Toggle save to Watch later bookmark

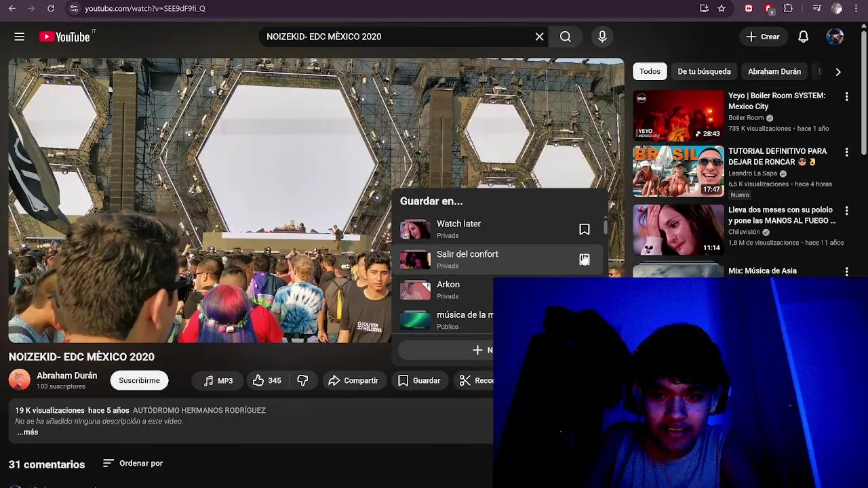585,229
